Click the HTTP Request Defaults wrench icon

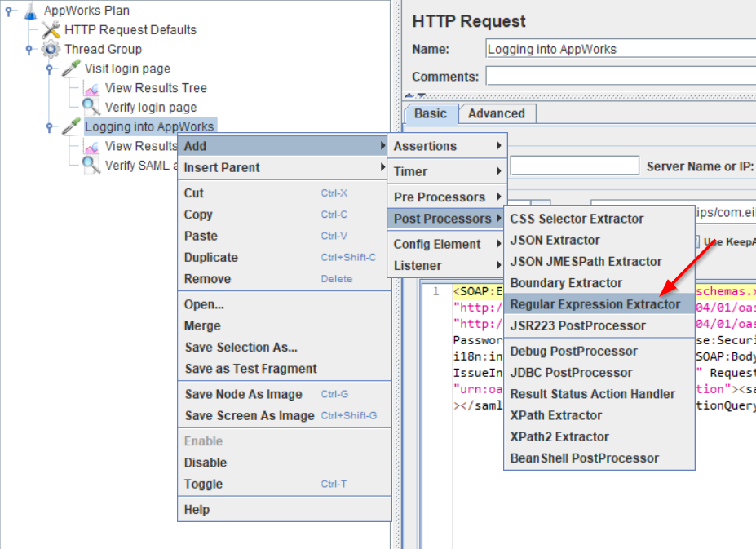[x=51, y=30]
